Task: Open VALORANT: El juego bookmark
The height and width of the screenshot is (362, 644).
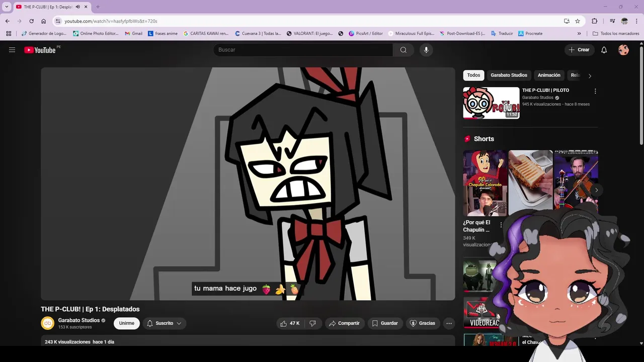Action: click(310, 34)
